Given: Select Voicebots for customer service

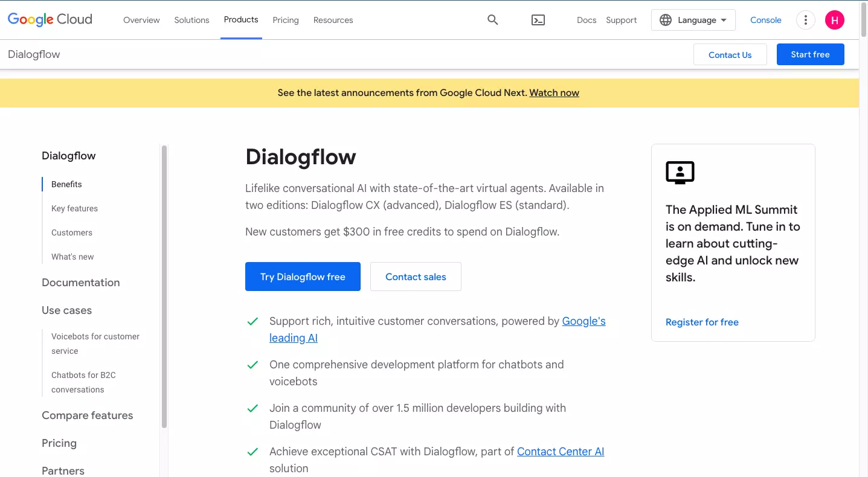Looking at the screenshot, I should pyautogui.click(x=95, y=344).
